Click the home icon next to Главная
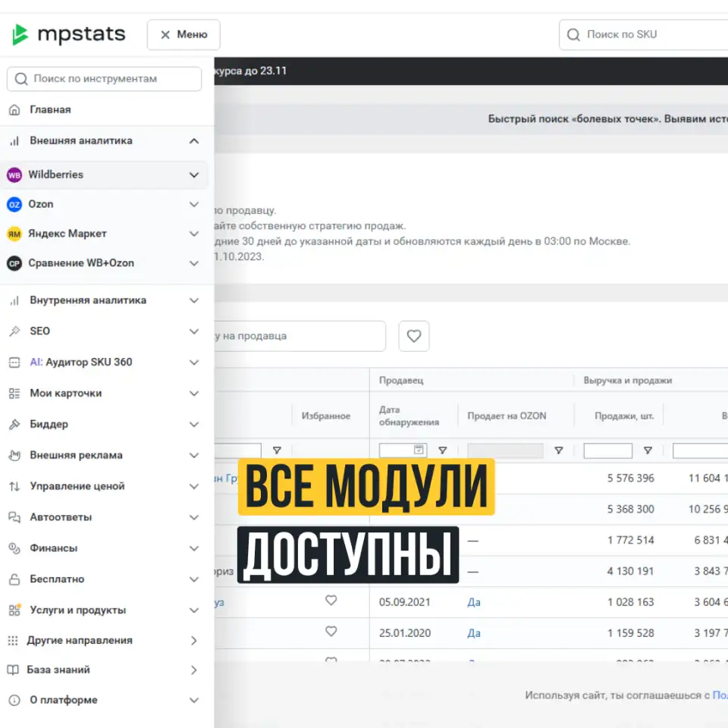The height and width of the screenshot is (728, 728). [14, 109]
